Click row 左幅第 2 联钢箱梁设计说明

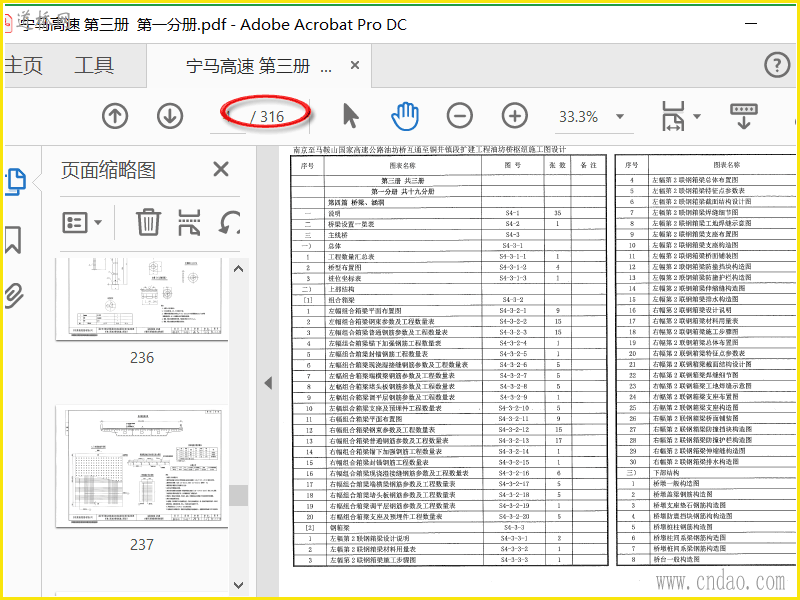point(449,538)
